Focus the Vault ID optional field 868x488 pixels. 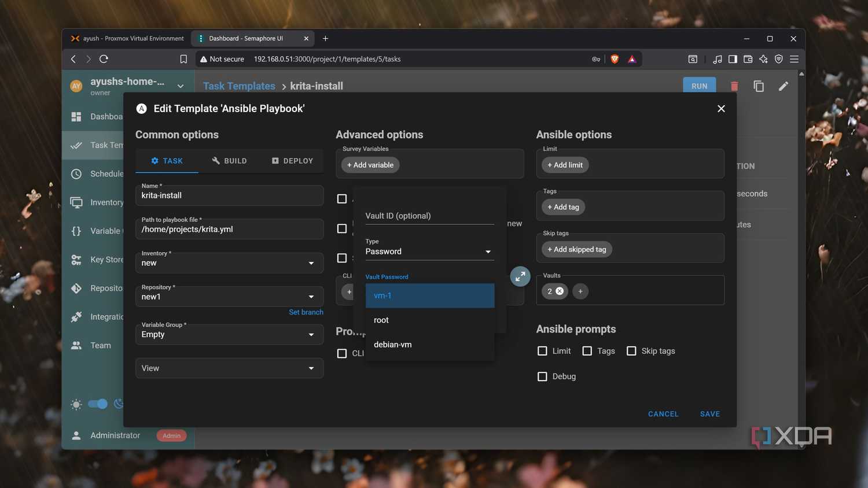pos(429,216)
